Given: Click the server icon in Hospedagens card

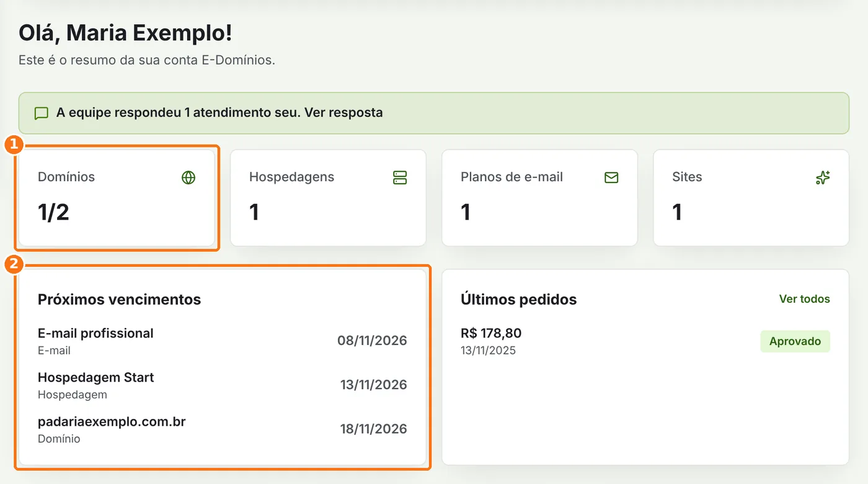Looking at the screenshot, I should 400,177.
